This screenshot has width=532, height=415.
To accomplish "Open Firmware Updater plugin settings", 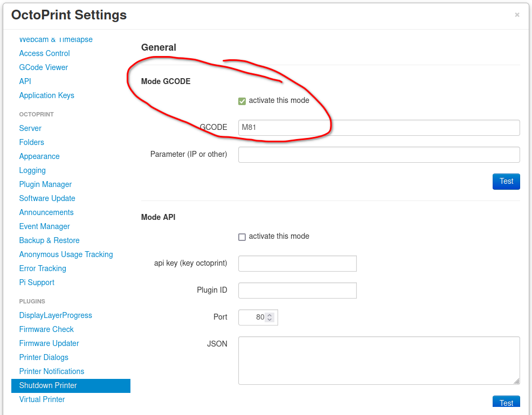I will [x=49, y=343].
